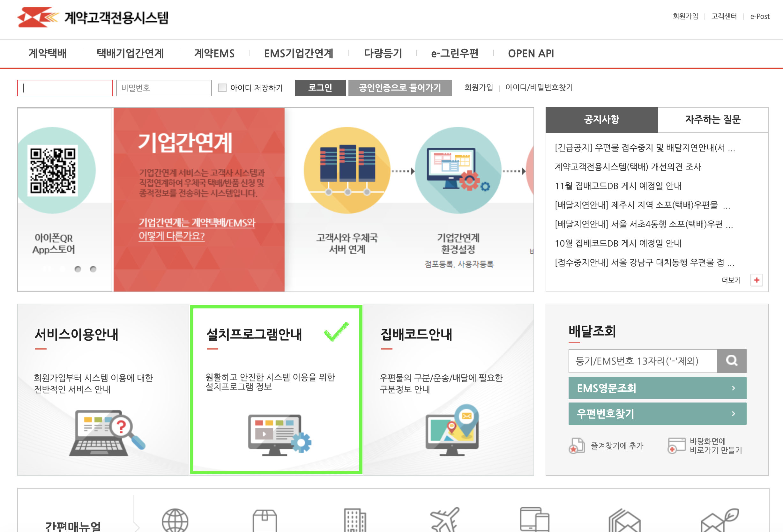Open the 다량등기 menu

(383, 54)
